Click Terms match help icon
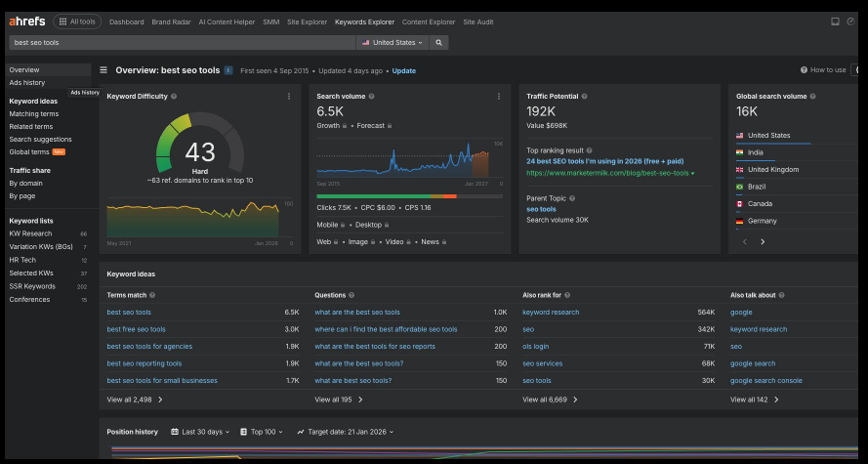 tap(152, 295)
